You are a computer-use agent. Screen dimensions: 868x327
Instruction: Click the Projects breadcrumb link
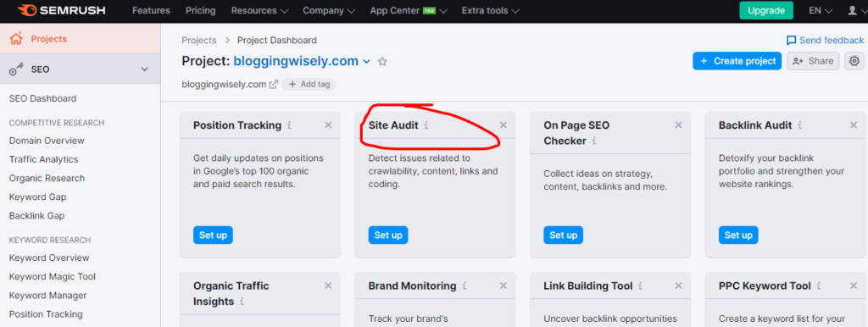(198, 41)
